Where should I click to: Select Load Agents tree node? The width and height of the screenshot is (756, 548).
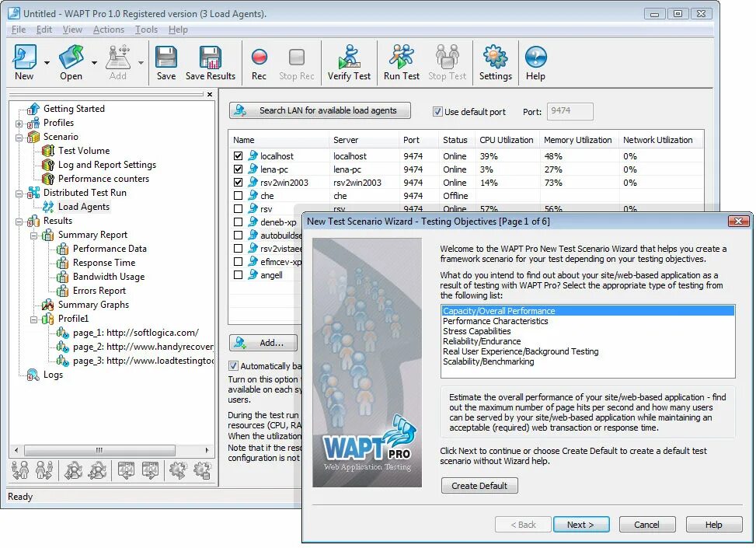pyautogui.click(x=84, y=207)
